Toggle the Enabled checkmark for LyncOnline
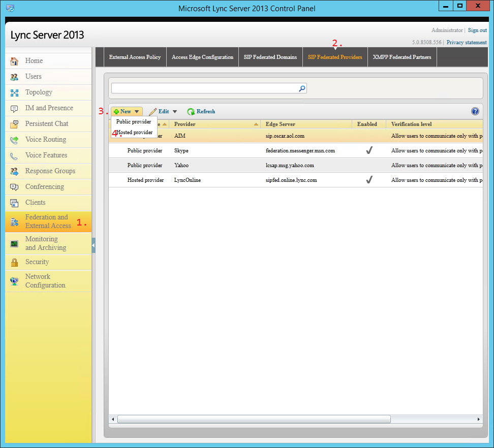The height and width of the screenshot is (448, 494). [369, 179]
